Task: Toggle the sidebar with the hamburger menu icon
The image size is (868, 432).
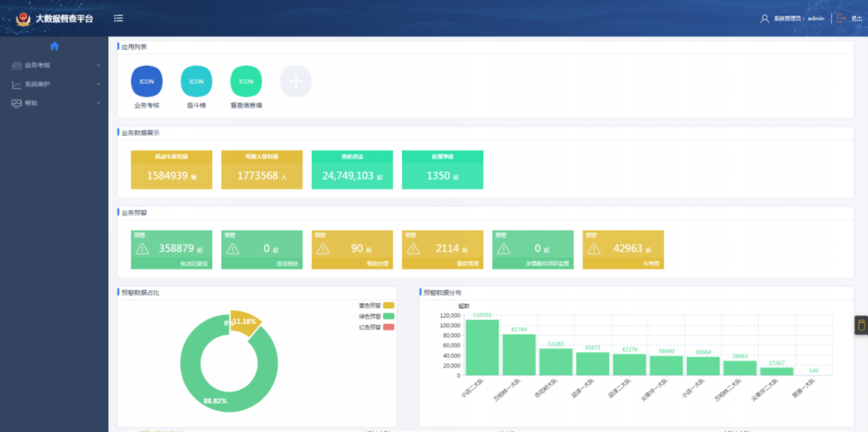Action: pos(118,18)
